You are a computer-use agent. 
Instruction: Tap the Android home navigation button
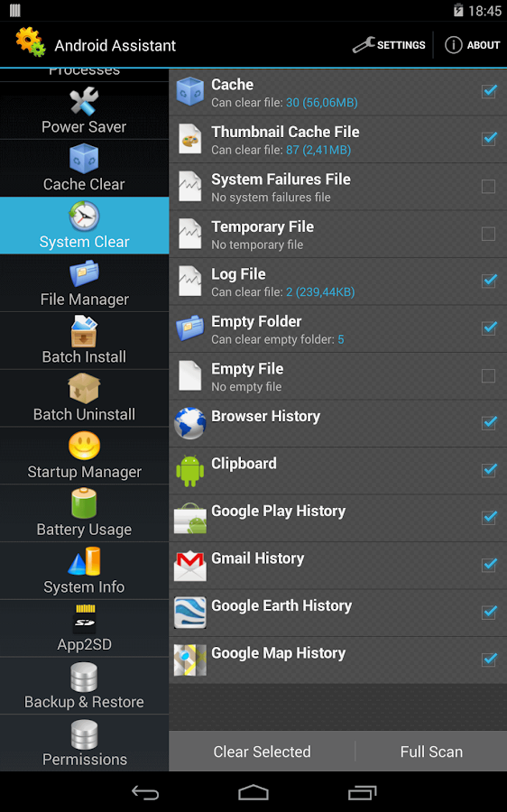pyautogui.click(x=253, y=792)
